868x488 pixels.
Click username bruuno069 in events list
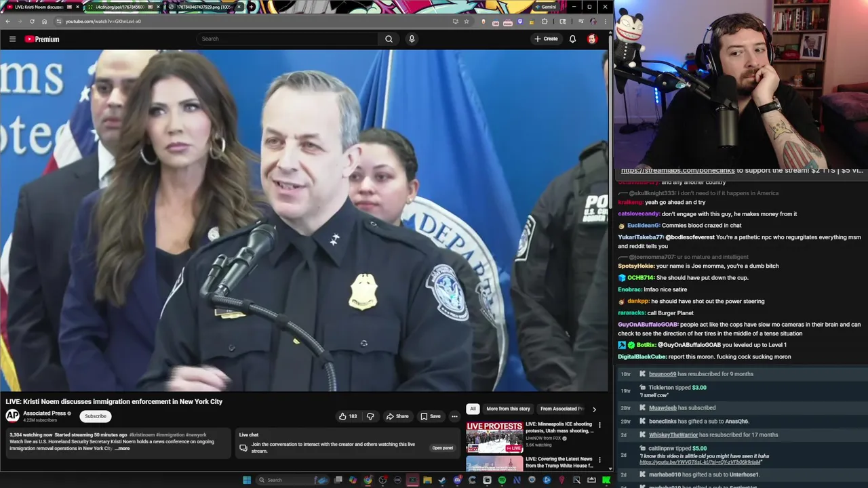(x=663, y=374)
